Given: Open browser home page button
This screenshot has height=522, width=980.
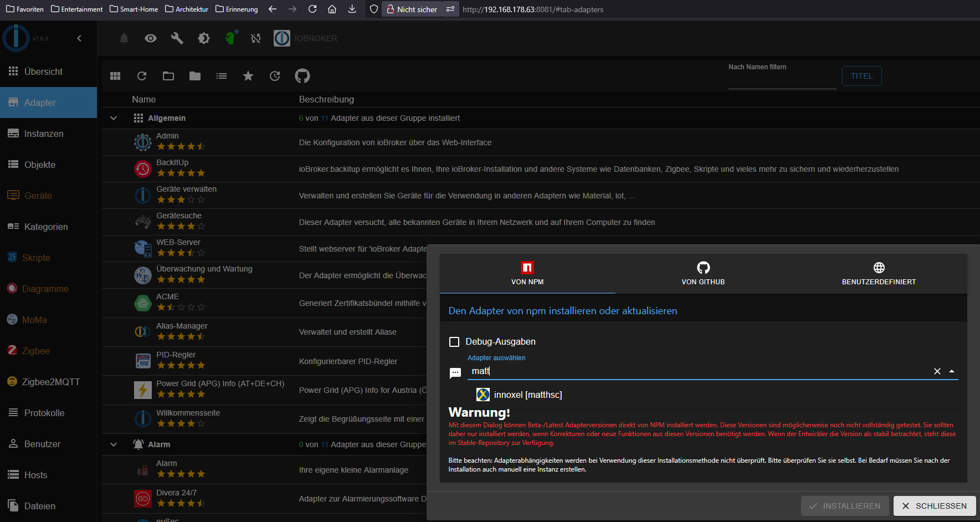Looking at the screenshot, I should (x=332, y=9).
